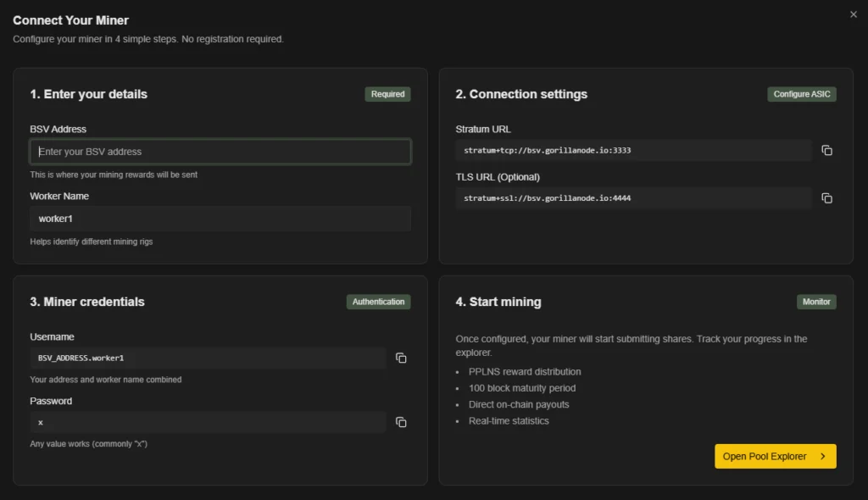Copy the Stratum URL to clipboard

point(827,150)
